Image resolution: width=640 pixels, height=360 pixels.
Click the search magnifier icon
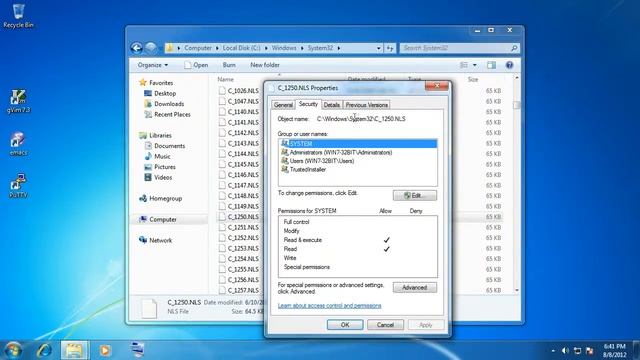pos(514,48)
